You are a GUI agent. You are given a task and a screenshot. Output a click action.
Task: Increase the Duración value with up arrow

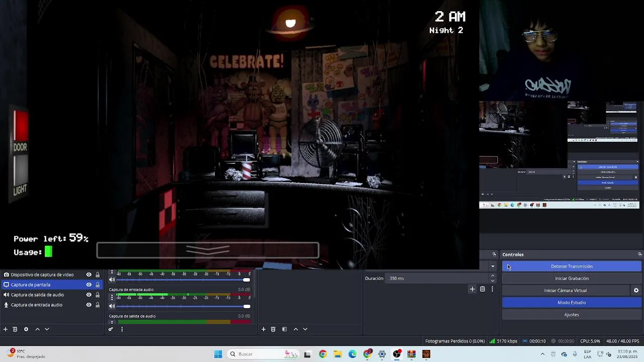point(493,276)
